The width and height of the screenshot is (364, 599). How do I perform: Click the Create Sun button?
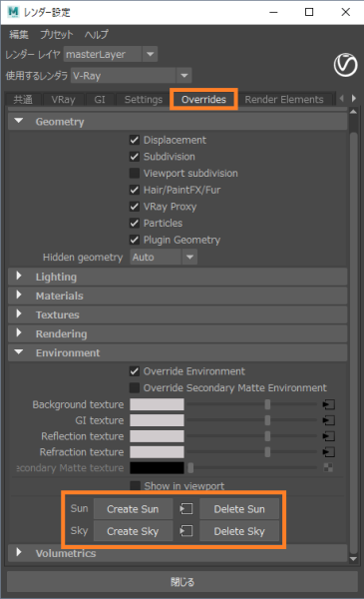(x=133, y=509)
